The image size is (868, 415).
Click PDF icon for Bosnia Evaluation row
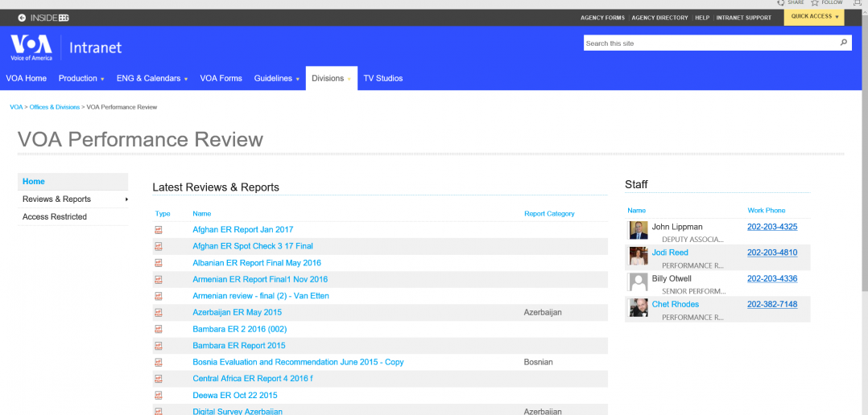[x=159, y=363]
